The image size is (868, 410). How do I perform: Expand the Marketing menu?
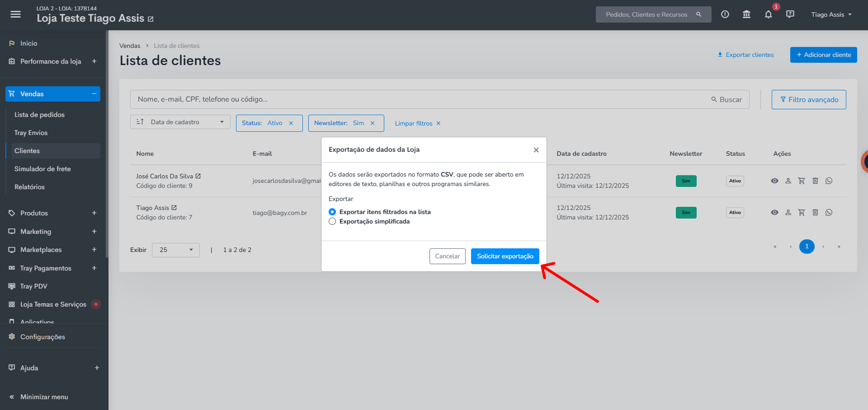point(94,232)
